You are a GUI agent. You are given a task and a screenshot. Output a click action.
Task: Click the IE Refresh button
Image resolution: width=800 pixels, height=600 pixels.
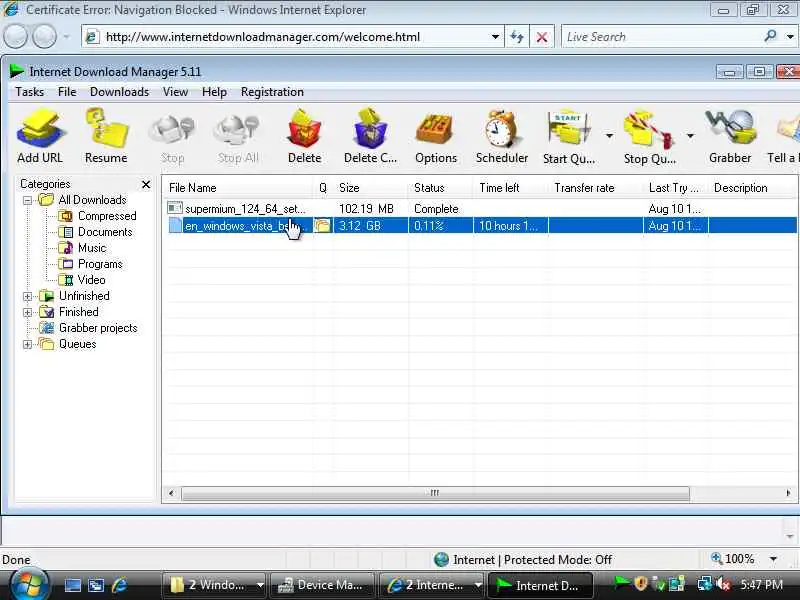tap(517, 37)
